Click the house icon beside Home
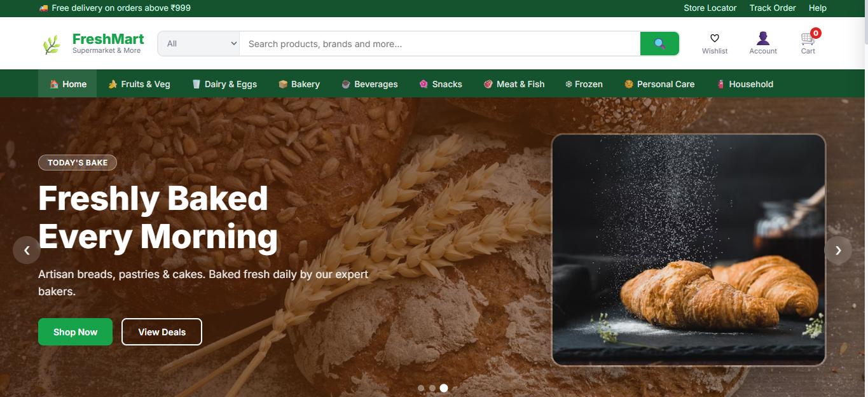The image size is (868, 397). (54, 84)
